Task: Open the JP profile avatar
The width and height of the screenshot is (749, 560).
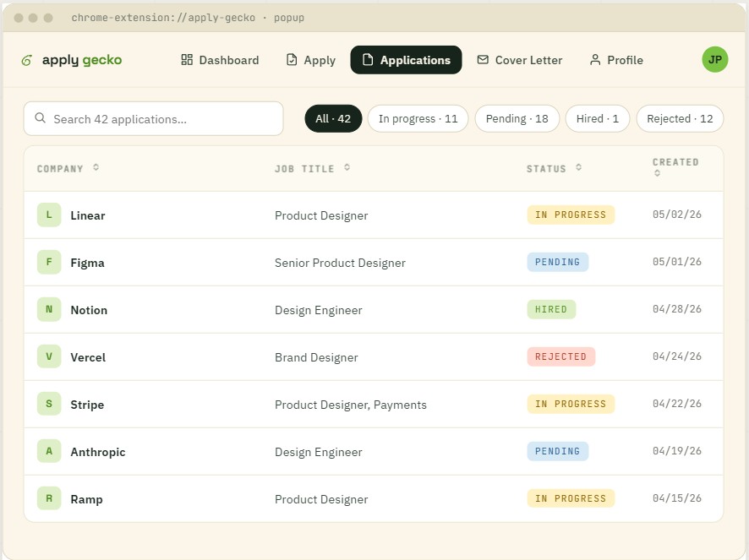Action: [x=714, y=60]
